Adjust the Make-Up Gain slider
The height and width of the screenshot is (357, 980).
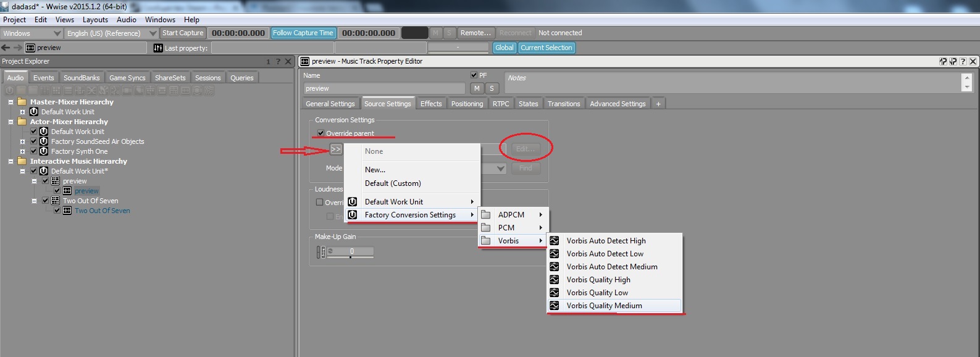(351, 252)
